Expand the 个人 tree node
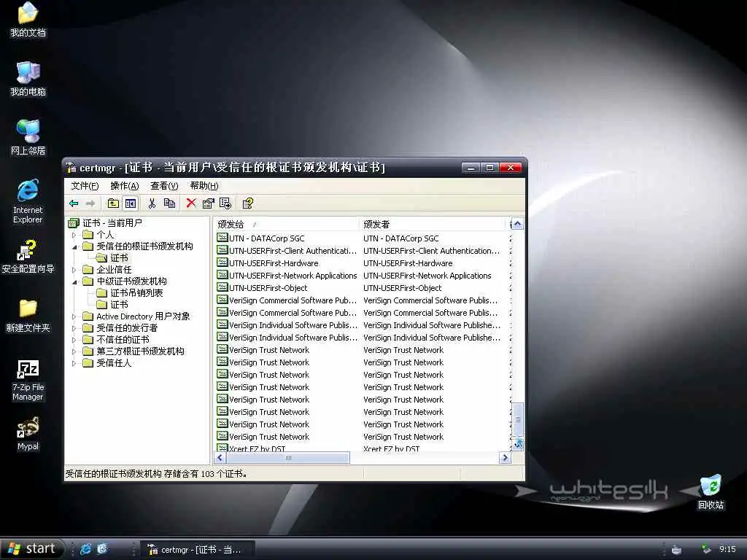The width and height of the screenshot is (747, 560). (x=74, y=235)
